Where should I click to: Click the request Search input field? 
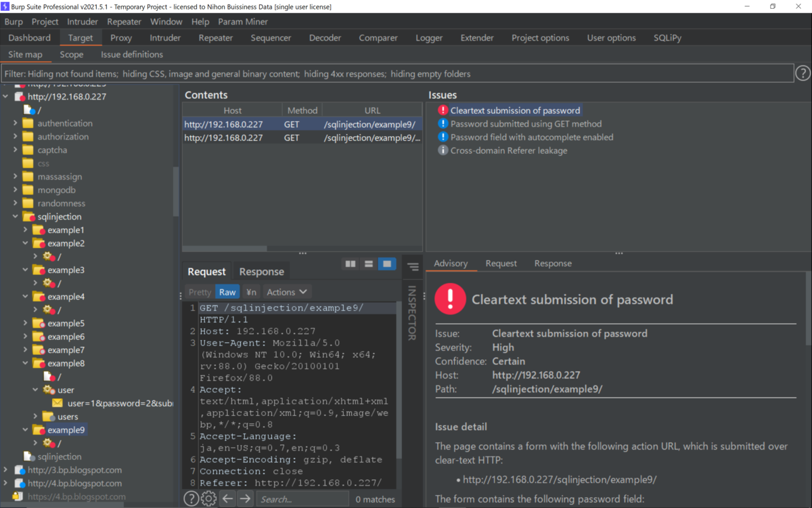[x=302, y=499]
